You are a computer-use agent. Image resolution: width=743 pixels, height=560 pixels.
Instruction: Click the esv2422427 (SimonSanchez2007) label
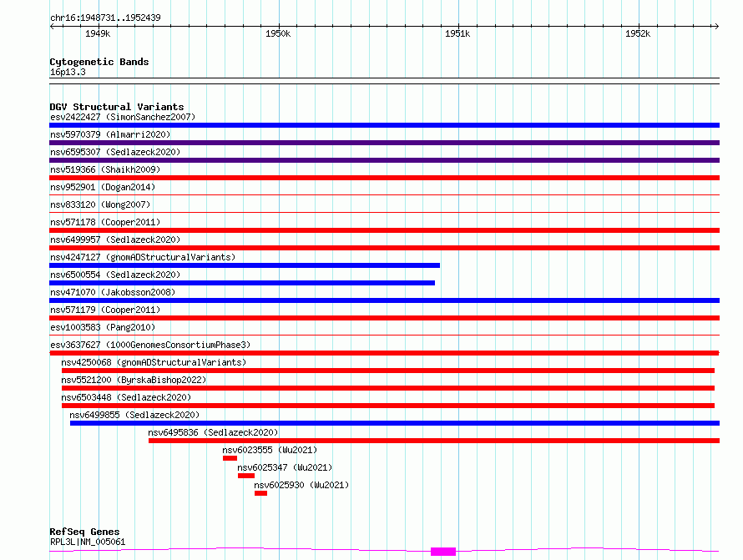123,117
